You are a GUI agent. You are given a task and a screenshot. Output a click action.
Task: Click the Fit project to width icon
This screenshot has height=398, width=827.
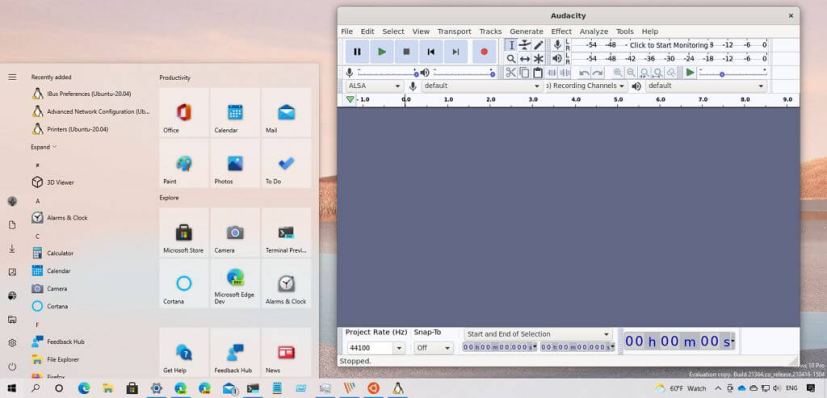coord(658,73)
